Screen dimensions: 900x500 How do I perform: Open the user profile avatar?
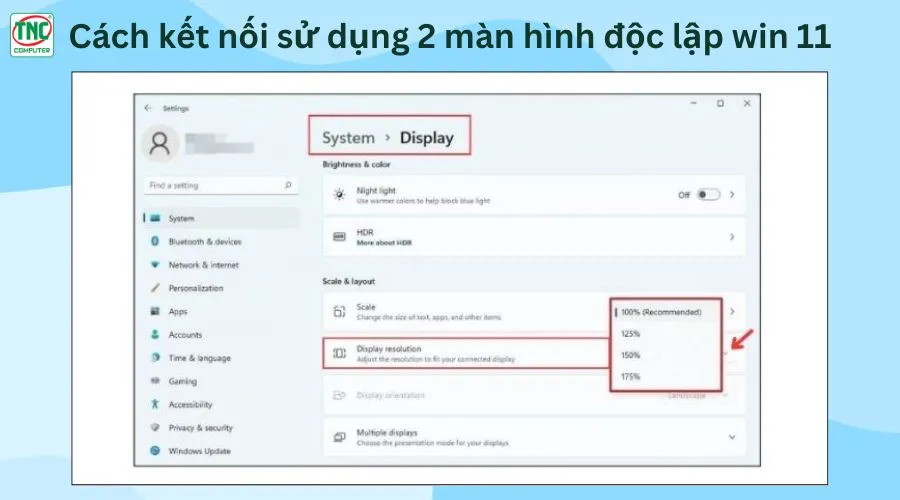[160, 143]
